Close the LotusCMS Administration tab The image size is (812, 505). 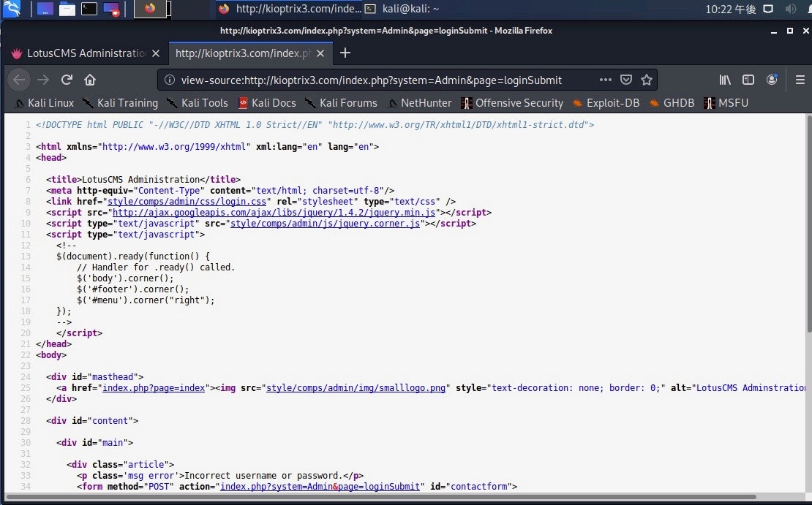pyautogui.click(x=155, y=53)
